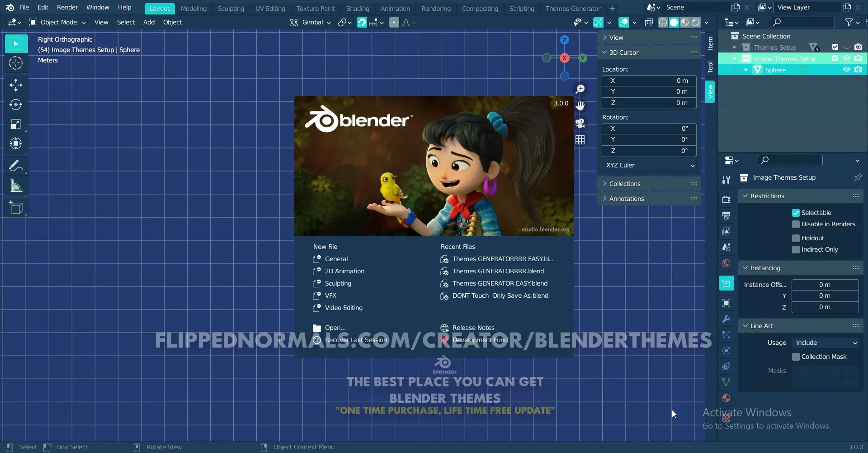Open the Modifiers wrench properties tab
The image size is (868, 453).
(x=726, y=319)
